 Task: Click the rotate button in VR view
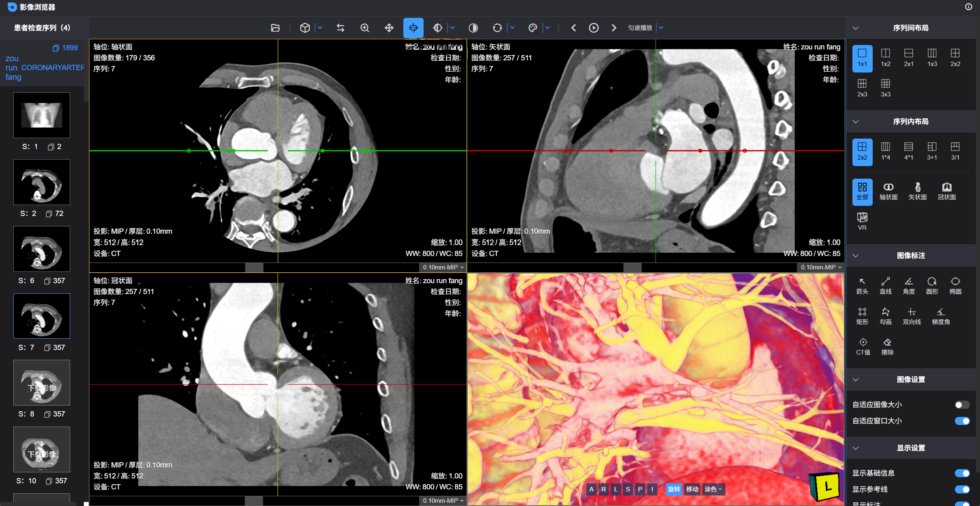[674, 489]
